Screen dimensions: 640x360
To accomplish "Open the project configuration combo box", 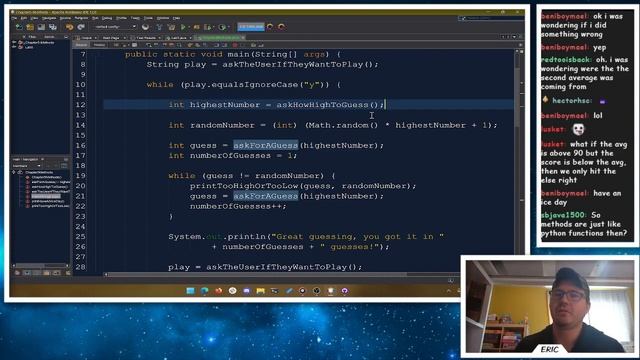I will (x=116, y=27).
